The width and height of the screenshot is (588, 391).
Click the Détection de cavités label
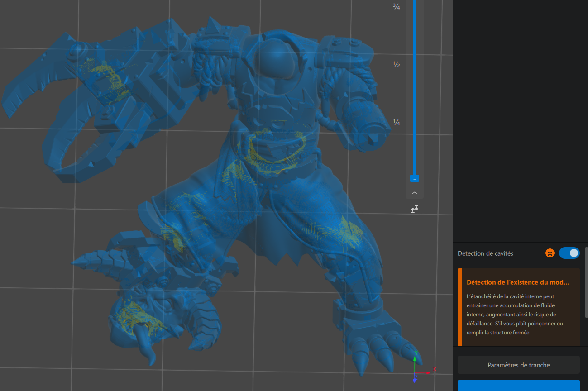(485, 253)
